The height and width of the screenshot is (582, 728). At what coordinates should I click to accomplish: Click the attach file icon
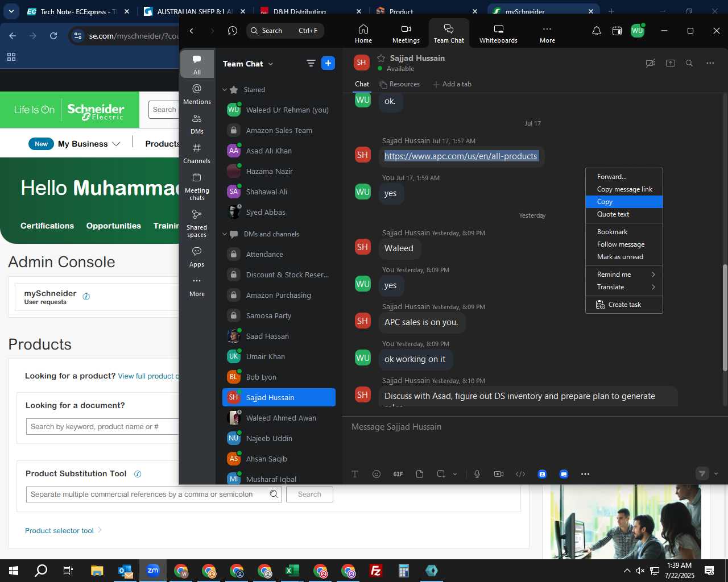click(x=420, y=474)
